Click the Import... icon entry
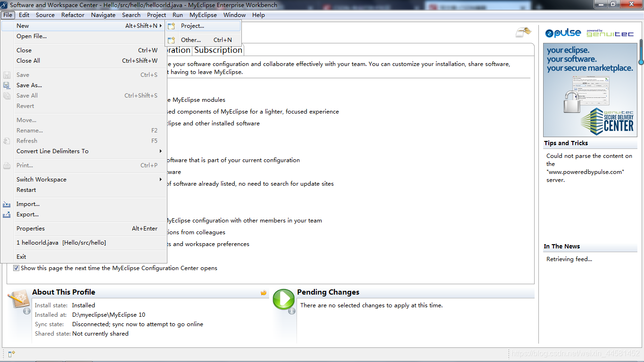Screen dimensions: 644x362 (x=83, y=204)
